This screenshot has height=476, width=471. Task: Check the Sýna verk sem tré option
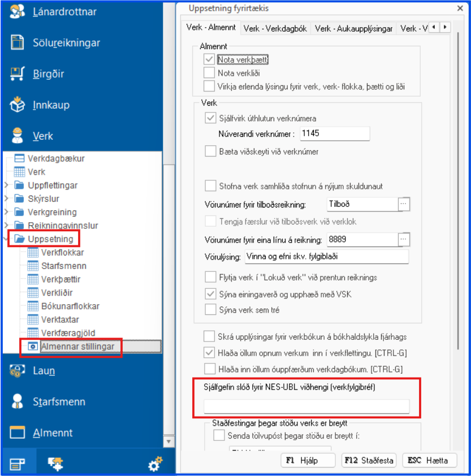tap(210, 309)
